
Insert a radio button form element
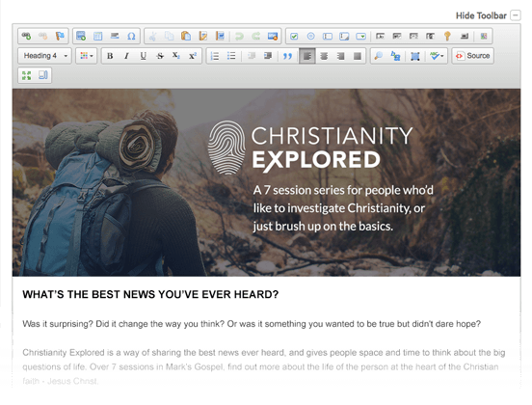point(310,36)
